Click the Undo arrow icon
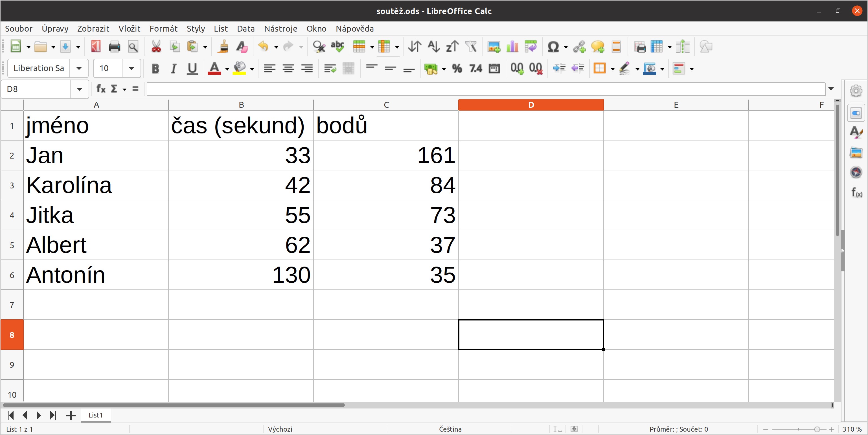This screenshot has width=868, height=435. pos(263,47)
